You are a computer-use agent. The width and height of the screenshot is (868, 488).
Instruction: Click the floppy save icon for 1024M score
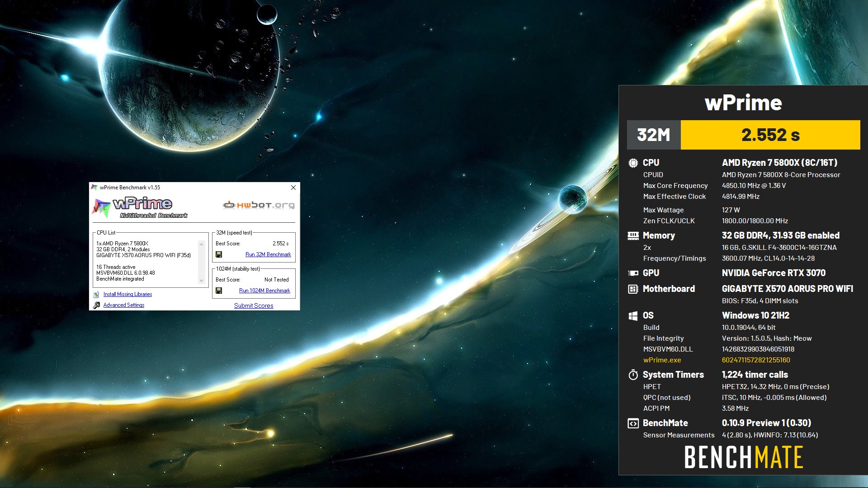[219, 291]
